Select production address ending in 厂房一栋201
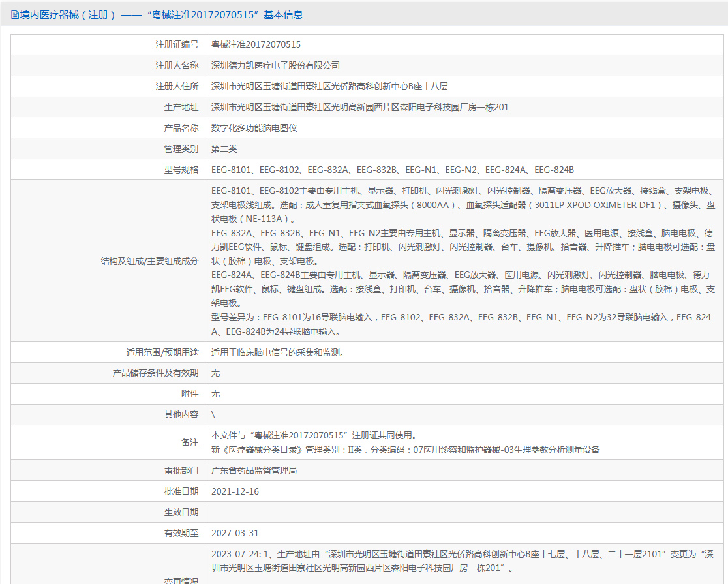 tap(360, 107)
